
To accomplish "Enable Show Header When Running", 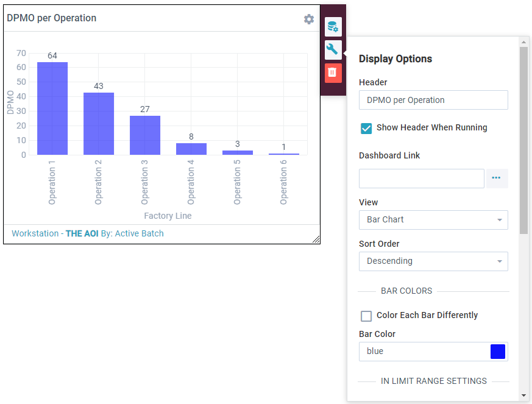I will coord(366,129).
